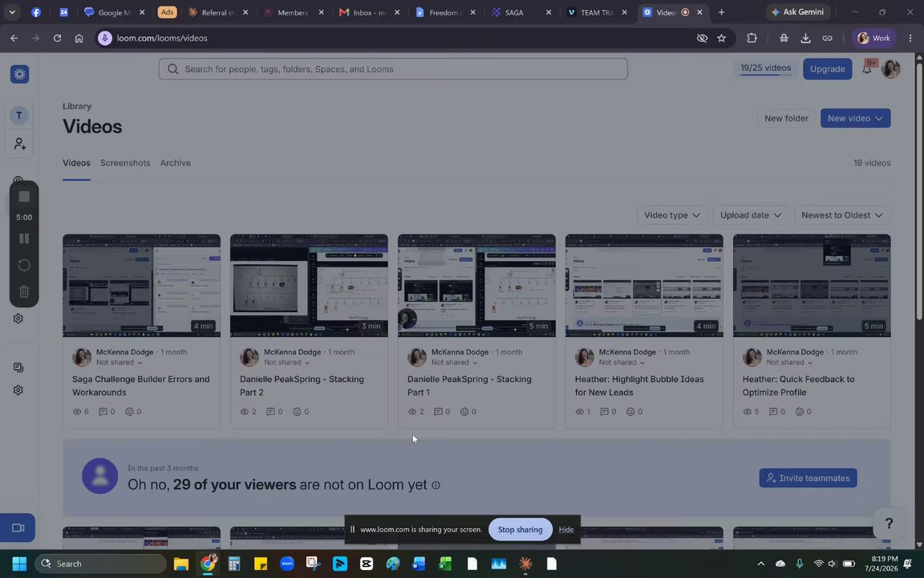Click Invite teammates button
The width and height of the screenshot is (924, 578).
coord(808,478)
